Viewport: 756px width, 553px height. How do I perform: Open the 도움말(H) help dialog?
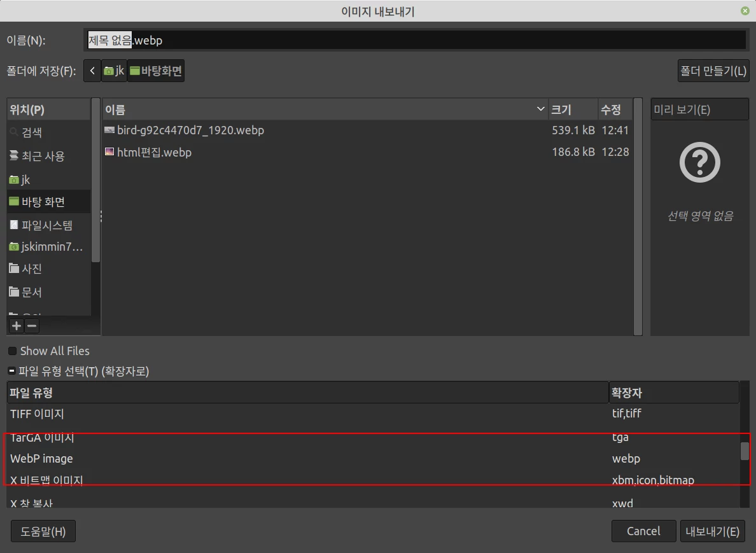43,531
